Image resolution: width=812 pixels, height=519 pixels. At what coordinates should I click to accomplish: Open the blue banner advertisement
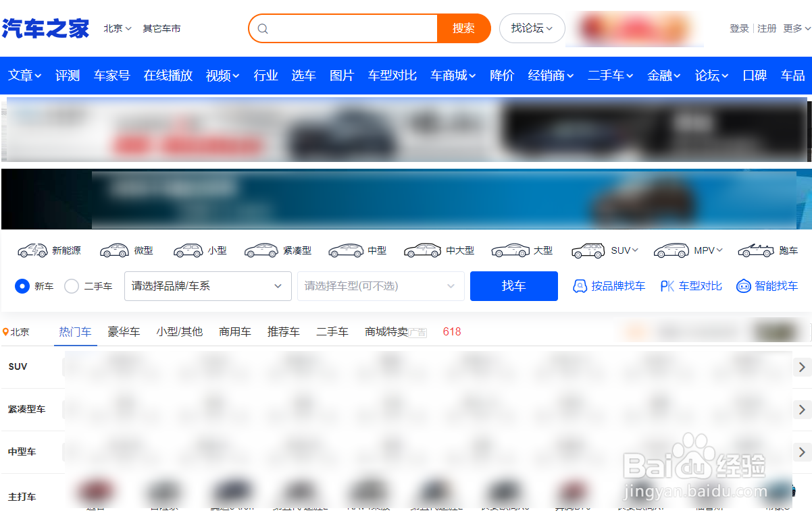point(406,199)
